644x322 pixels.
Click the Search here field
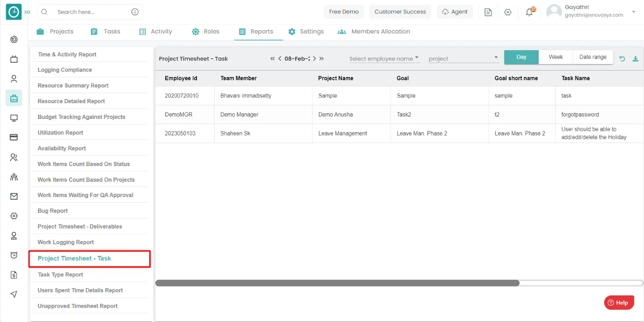pyautogui.click(x=90, y=12)
